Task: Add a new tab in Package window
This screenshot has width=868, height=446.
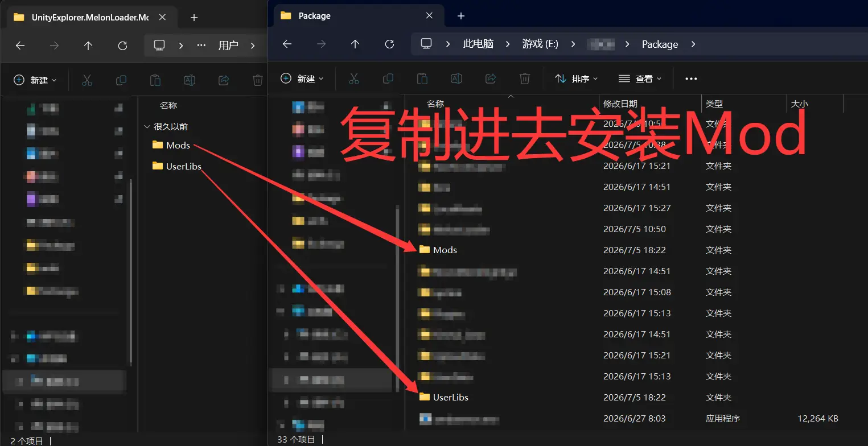Action: 461,16
